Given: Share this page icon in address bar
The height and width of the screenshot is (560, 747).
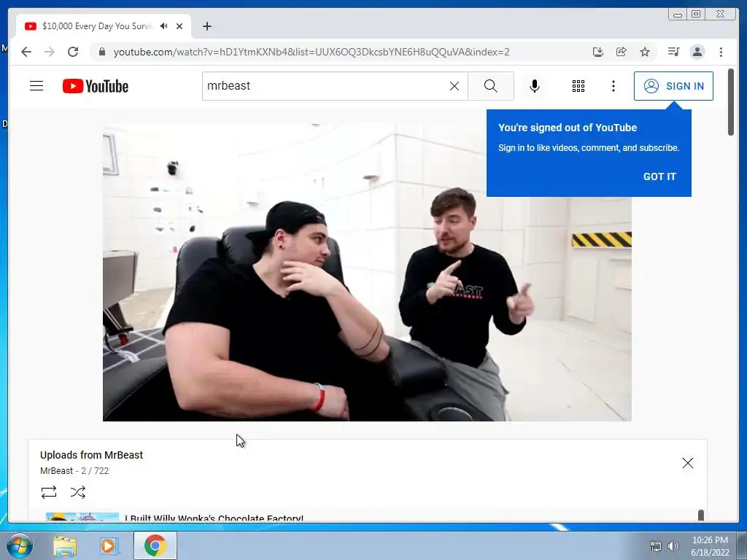Looking at the screenshot, I should click(622, 52).
